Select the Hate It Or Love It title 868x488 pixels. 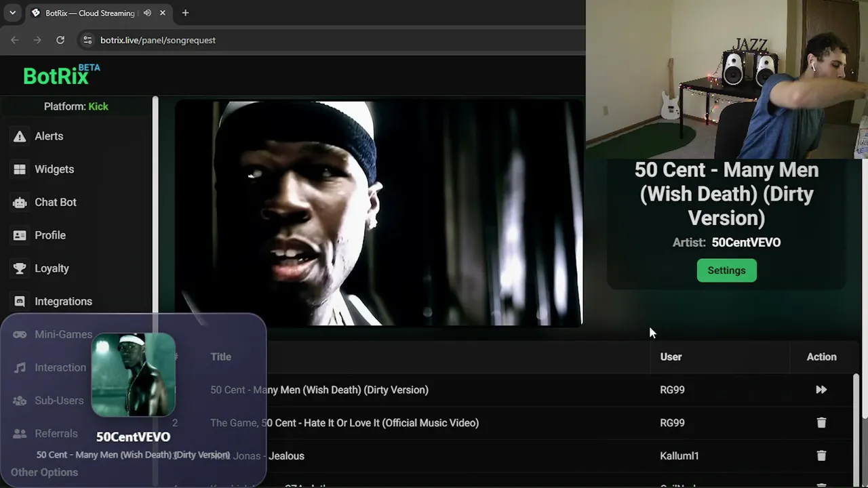tap(344, 423)
